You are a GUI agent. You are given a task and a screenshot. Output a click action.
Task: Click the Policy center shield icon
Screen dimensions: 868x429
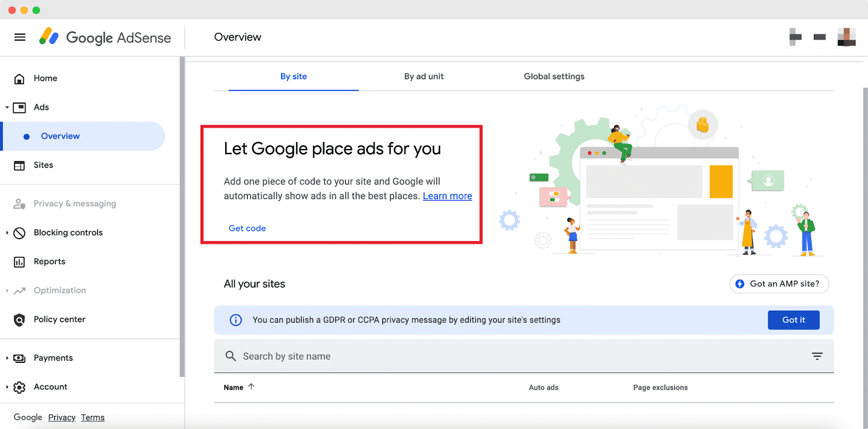(x=20, y=320)
